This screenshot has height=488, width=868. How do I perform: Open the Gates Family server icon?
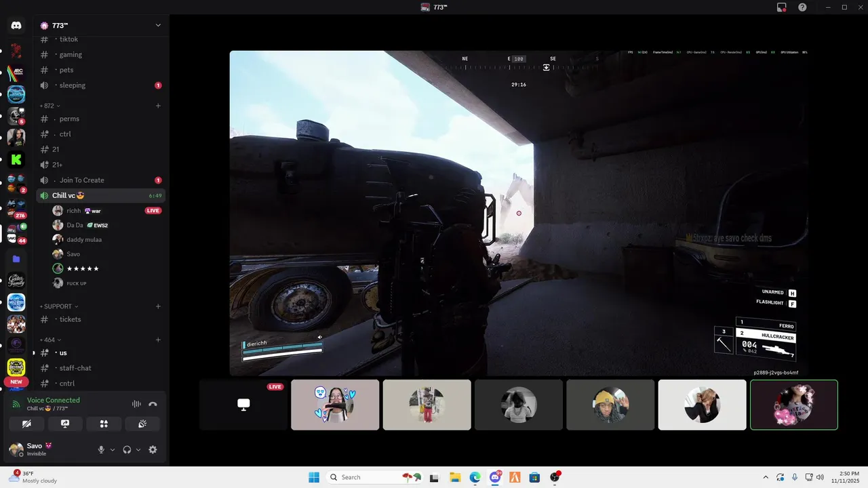pos(16,281)
